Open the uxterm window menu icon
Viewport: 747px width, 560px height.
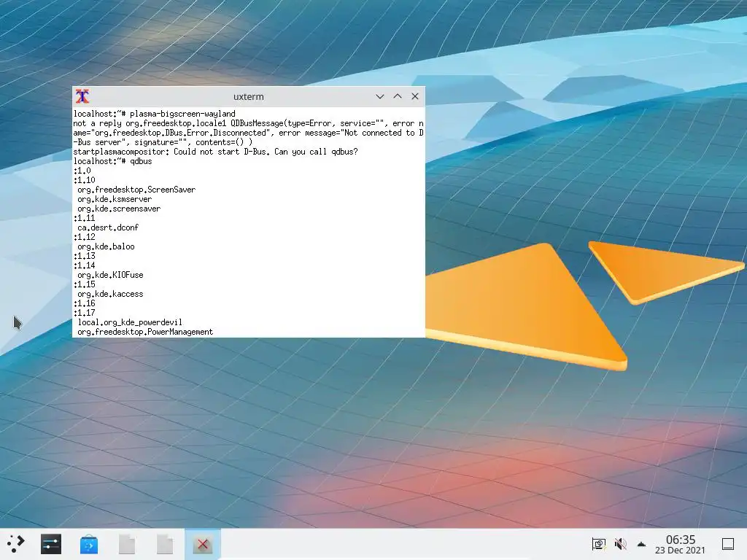tap(82, 96)
